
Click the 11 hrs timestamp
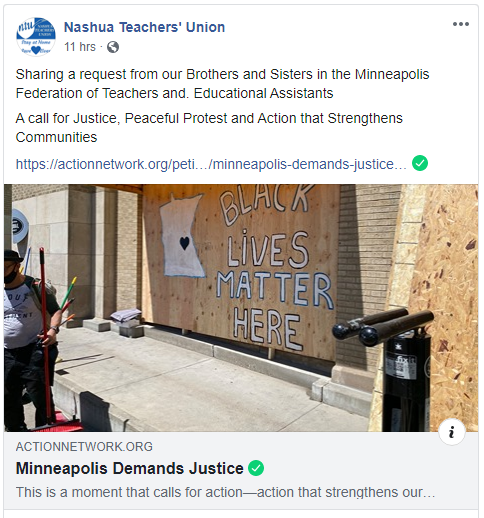(x=80, y=47)
